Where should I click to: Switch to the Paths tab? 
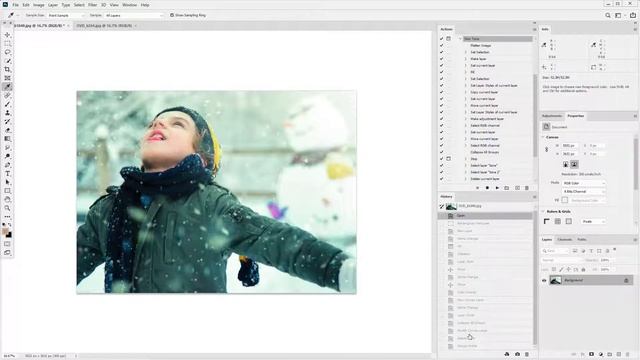click(582, 240)
